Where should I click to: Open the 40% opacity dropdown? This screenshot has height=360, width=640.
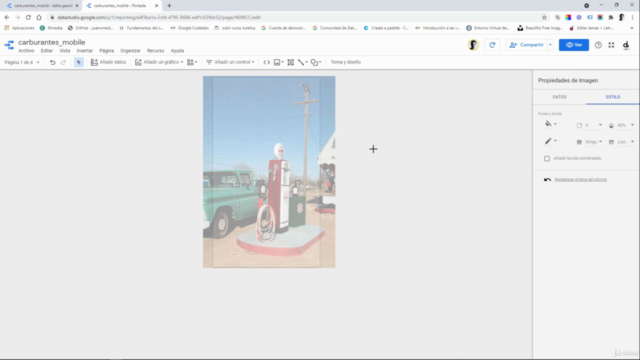(x=621, y=125)
